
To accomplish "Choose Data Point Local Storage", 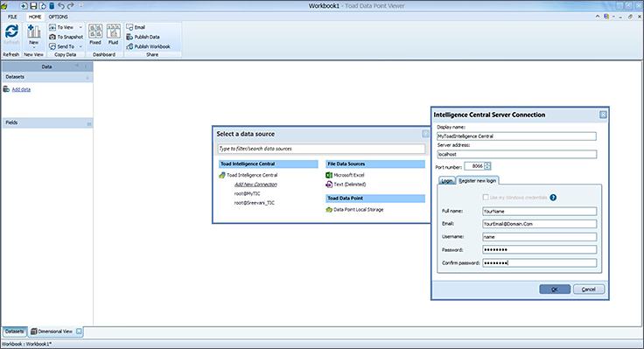I will [354, 209].
